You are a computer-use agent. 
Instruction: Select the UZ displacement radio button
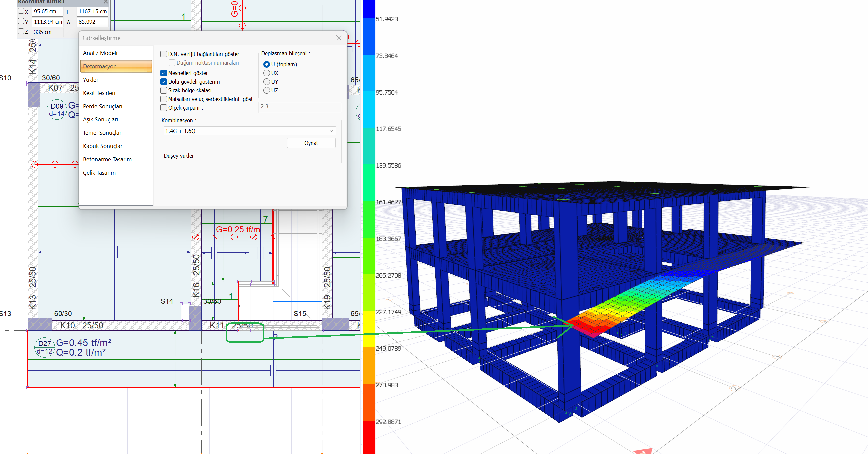(267, 90)
